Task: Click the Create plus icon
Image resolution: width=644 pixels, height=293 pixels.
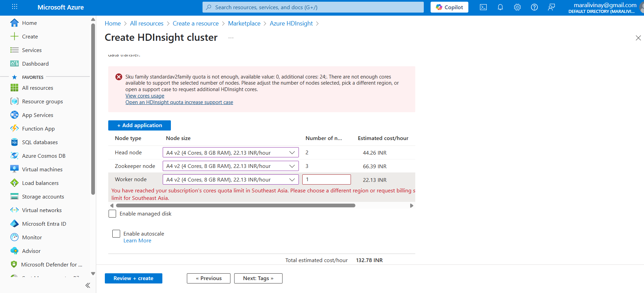Action: point(14,36)
